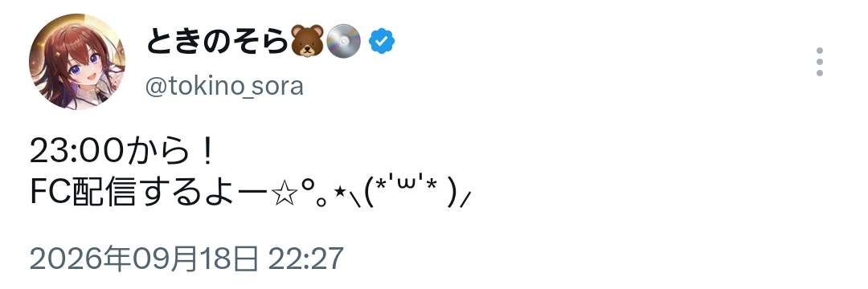Open the three-dot more options menu
868x289 pixels.
(x=819, y=61)
